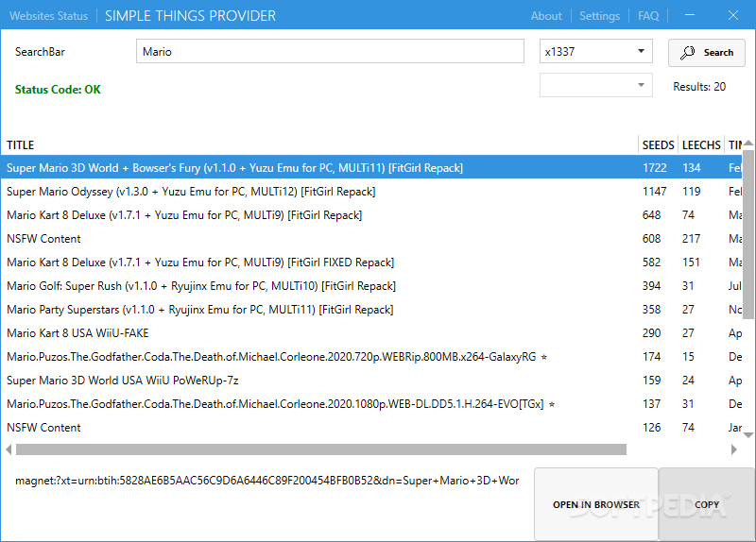This screenshot has height=542, width=756.
Task: Focus the search field containing Mario
Action: click(330, 52)
